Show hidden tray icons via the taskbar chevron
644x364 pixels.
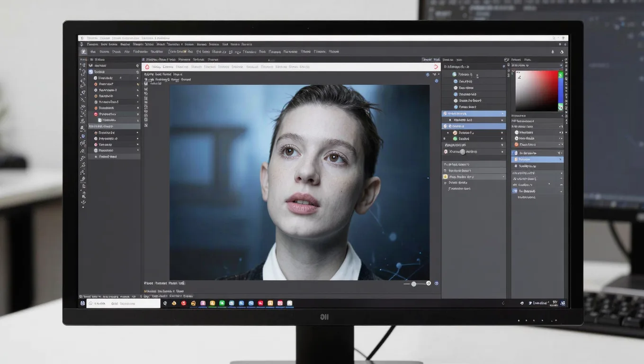point(503,303)
